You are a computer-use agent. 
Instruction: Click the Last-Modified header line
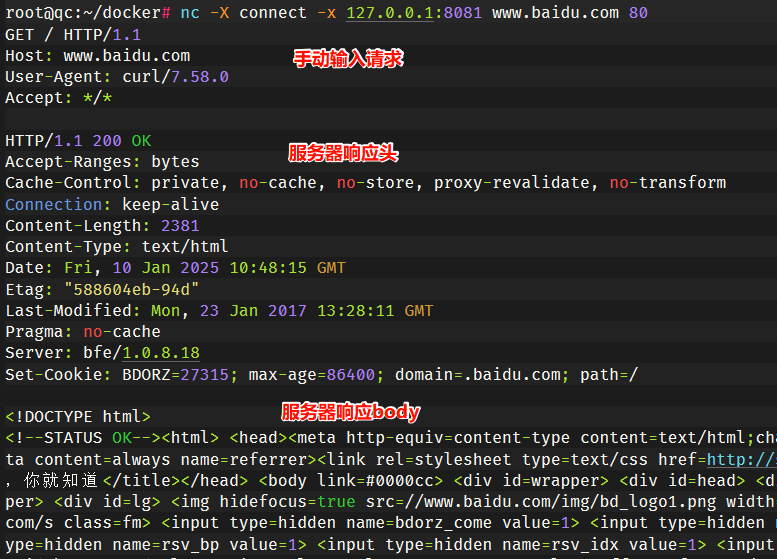(x=220, y=311)
